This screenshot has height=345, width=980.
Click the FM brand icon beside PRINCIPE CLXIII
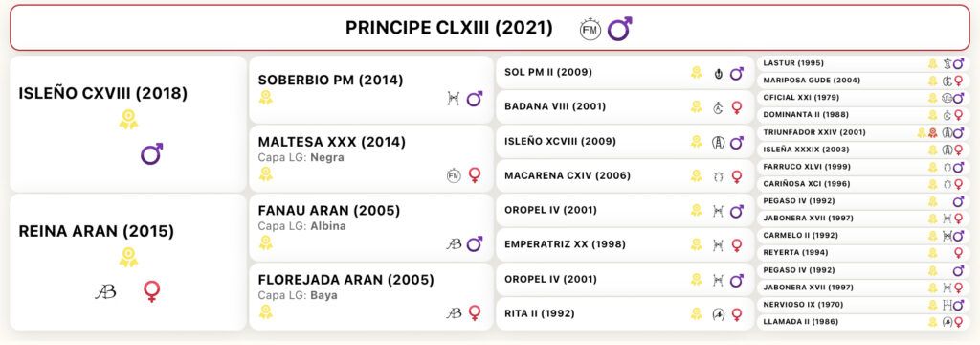(x=590, y=29)
